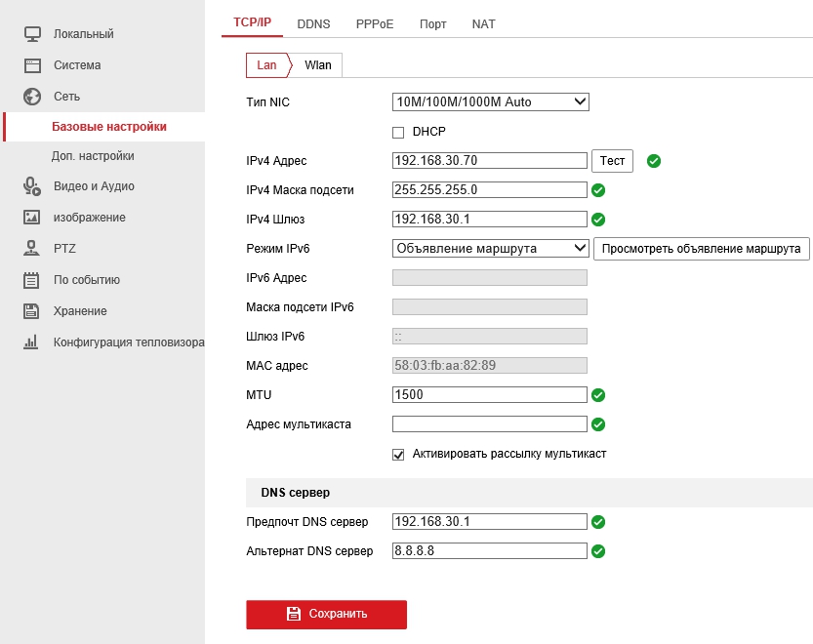This screenshot has height=644, width=813.
Task: Click the red Сохранить save button
Action: (326, 614)
